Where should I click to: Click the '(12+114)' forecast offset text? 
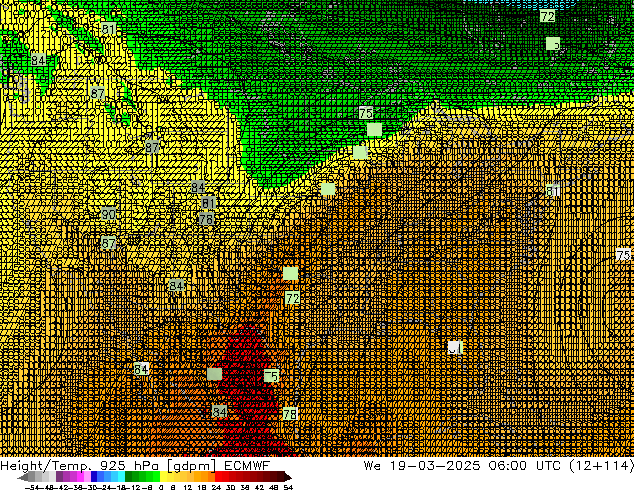click(x=601, y=466)
